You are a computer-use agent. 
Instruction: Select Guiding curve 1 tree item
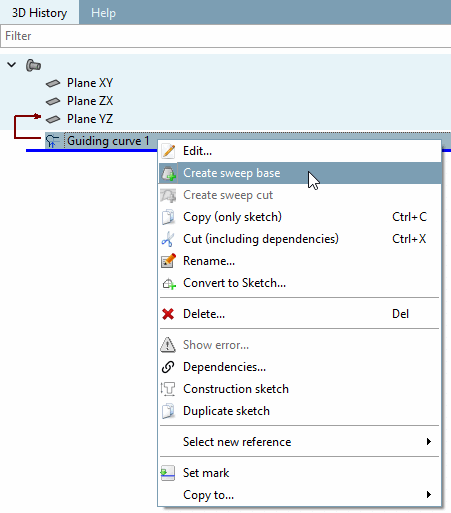pyautogui.click(x=108, y=141)
